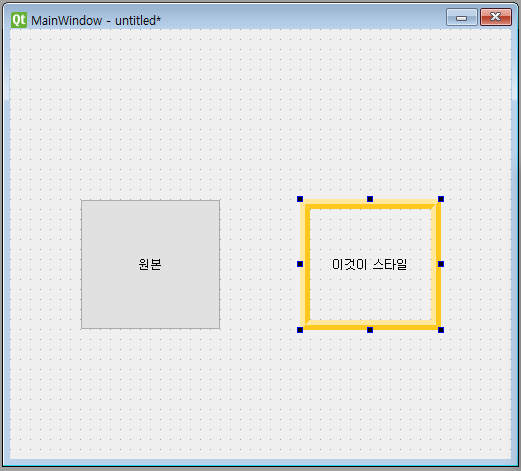Click the right-middle selection handle of styled button
The image size is (521, 471).
pos(441,264)
